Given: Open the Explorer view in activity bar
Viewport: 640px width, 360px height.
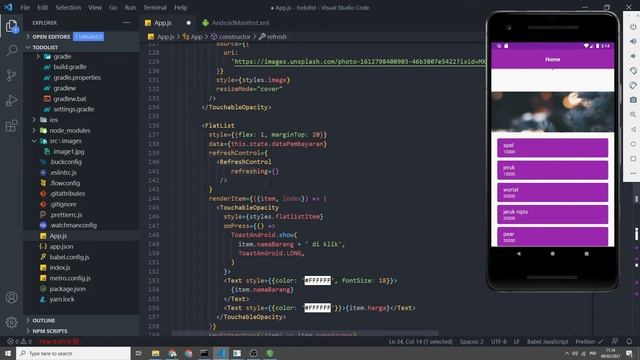Looking at the screenshot, I should [11, 26].
